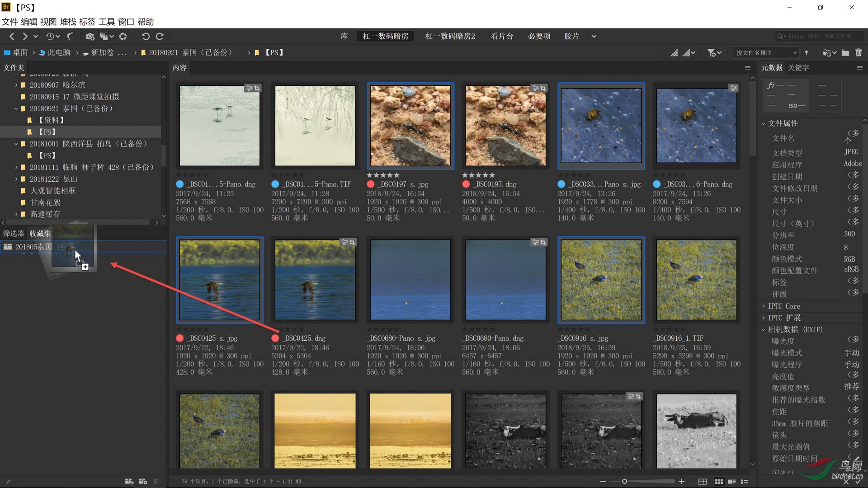Open the 视图 menu
The image size is (868, 488).
(48, 22)
